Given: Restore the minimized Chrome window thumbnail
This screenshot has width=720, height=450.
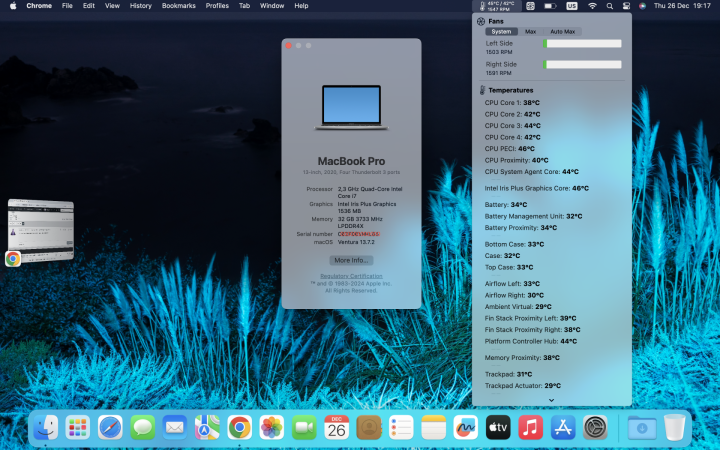Looking at the screenshot, I should [41, 231].
